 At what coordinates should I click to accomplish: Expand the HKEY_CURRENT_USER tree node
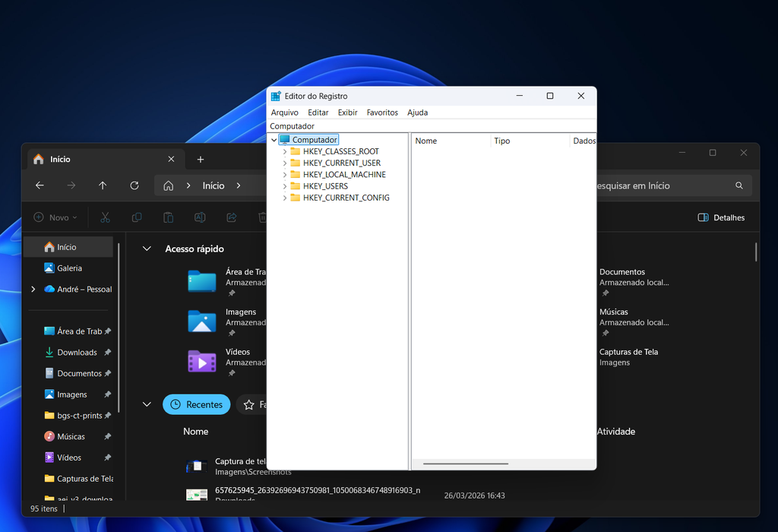285,163
